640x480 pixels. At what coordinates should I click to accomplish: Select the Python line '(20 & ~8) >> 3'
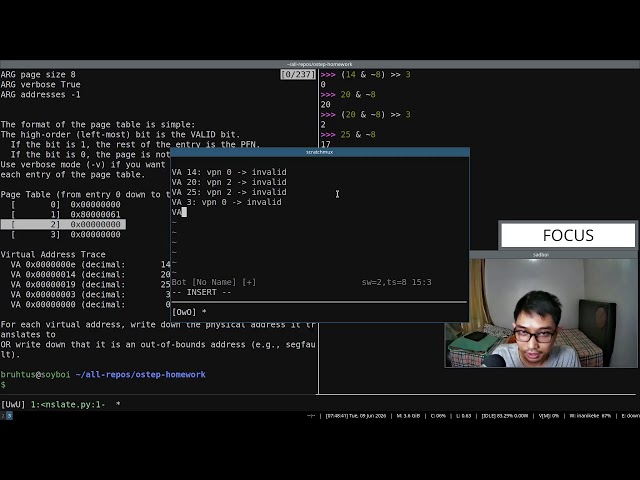pos(366,114)
